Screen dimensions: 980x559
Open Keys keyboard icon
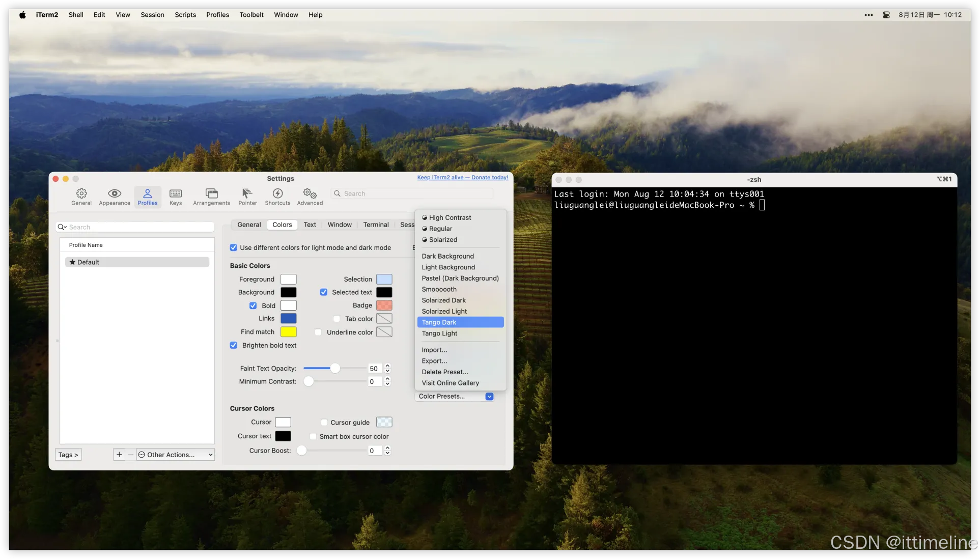176,193
